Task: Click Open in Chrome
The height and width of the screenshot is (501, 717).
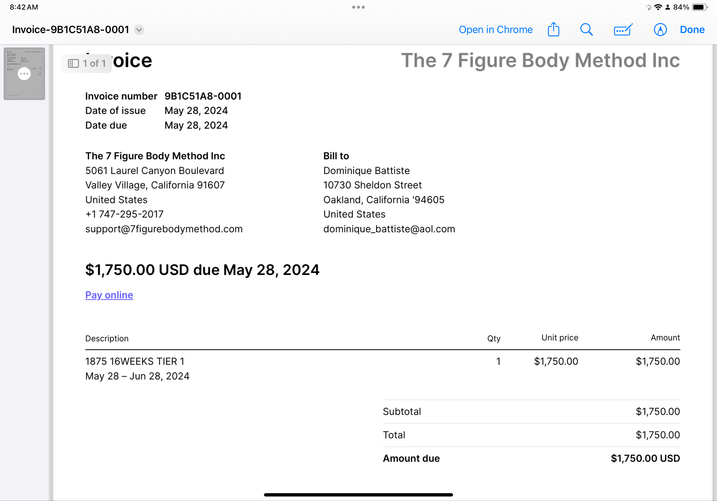Action: pos(495,30)
